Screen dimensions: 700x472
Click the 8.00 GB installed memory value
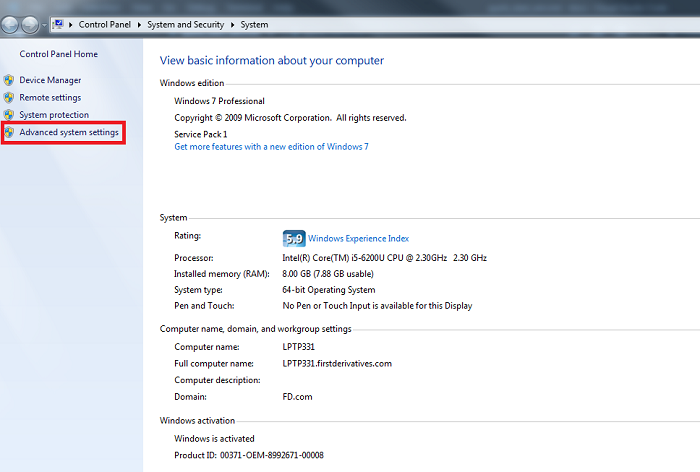pyautogui.click(x=328, y=274)
